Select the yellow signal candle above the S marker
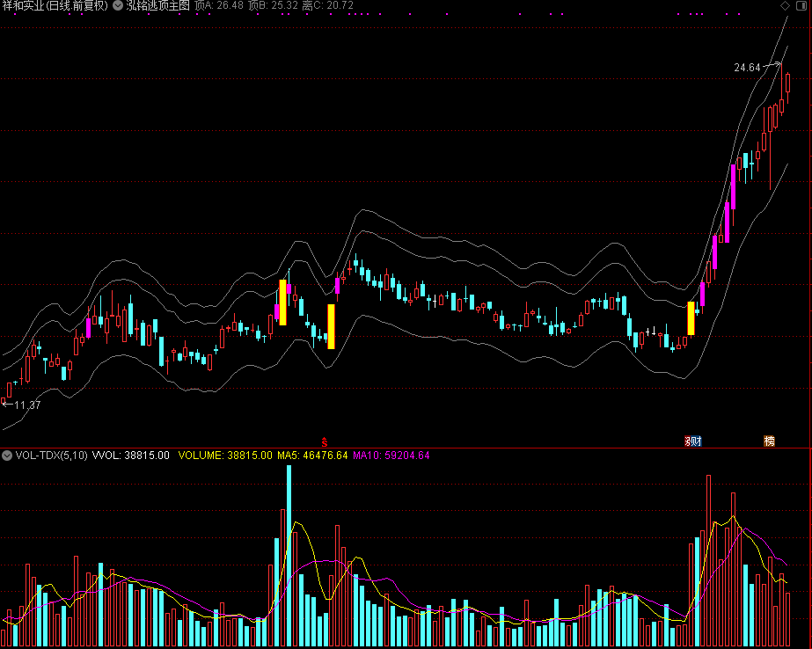Viewport: 812px width, 649px height. coord(332,326)
